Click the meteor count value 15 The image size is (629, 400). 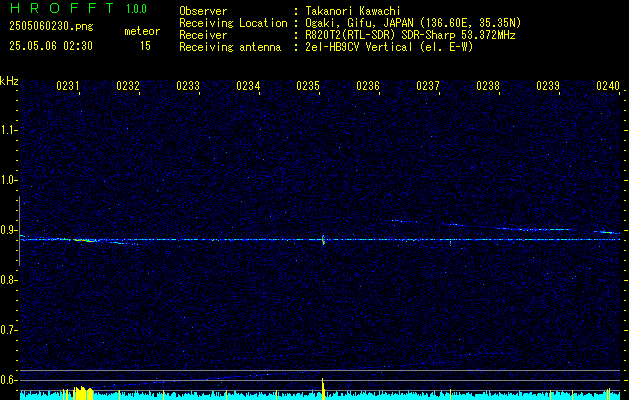pos(145,46)
